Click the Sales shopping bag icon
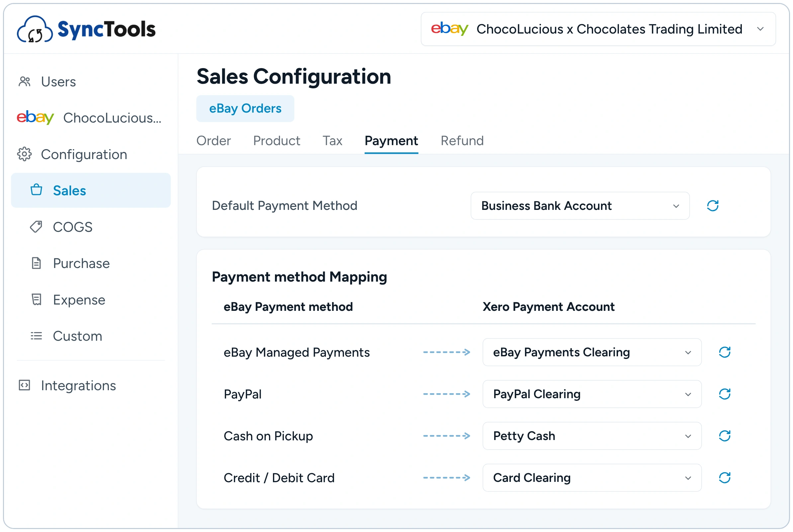This screenshot has width=793, height=532. (x=36, y=190)
